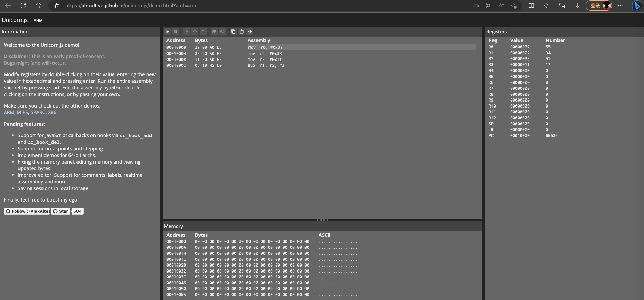Open the MIPS demo link

tap(22, 112)
